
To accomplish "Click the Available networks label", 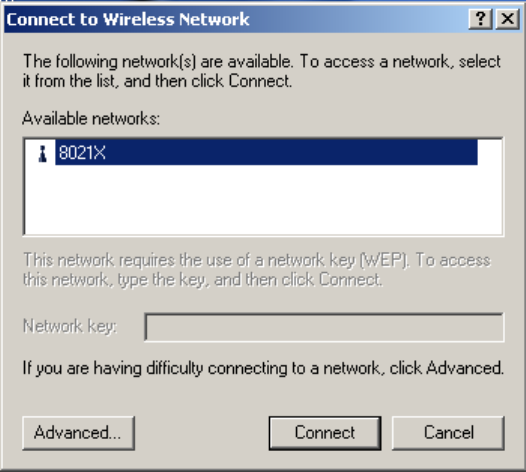I will click(91, 118).
